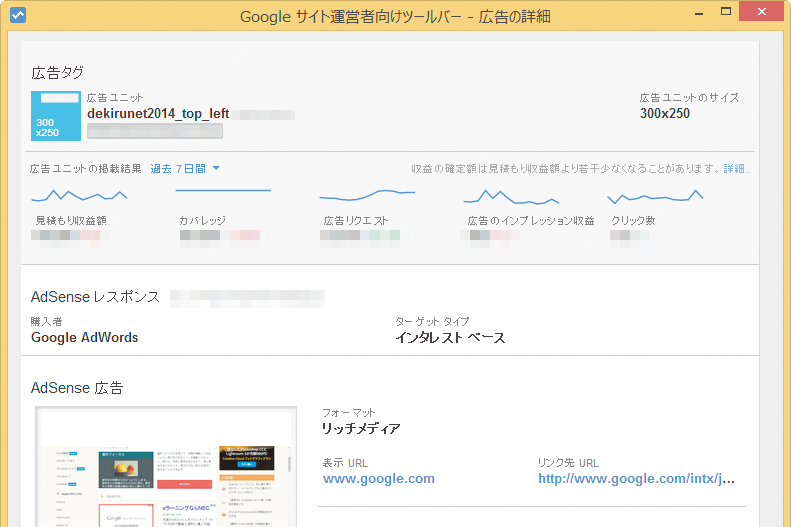Click the 300x250 ad unit size value

[665, 113]
